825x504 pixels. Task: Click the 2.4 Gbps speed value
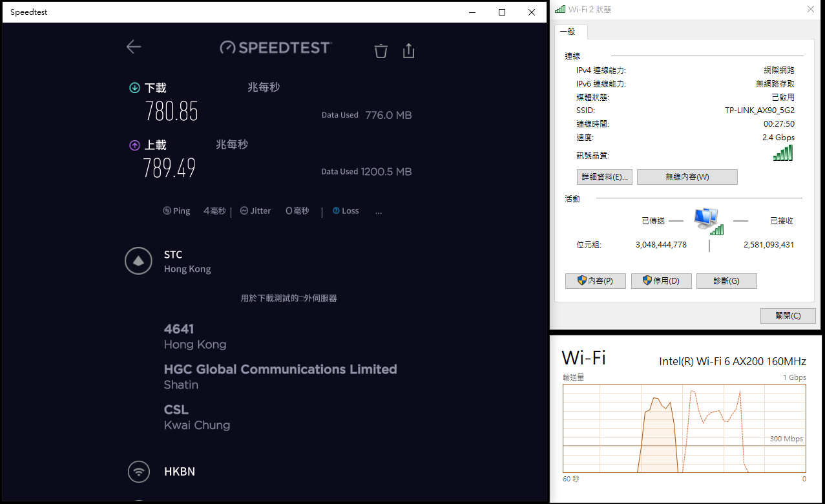pos(778,138)
